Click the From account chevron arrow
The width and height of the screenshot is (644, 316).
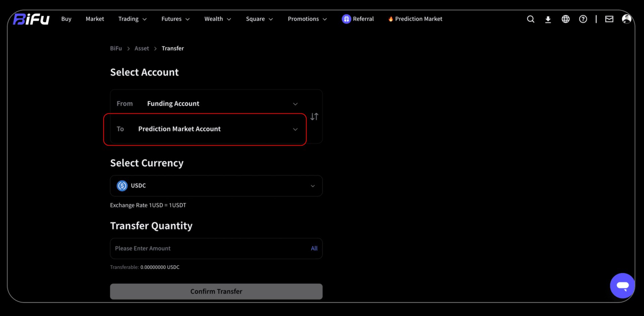(x=295, y=104)
